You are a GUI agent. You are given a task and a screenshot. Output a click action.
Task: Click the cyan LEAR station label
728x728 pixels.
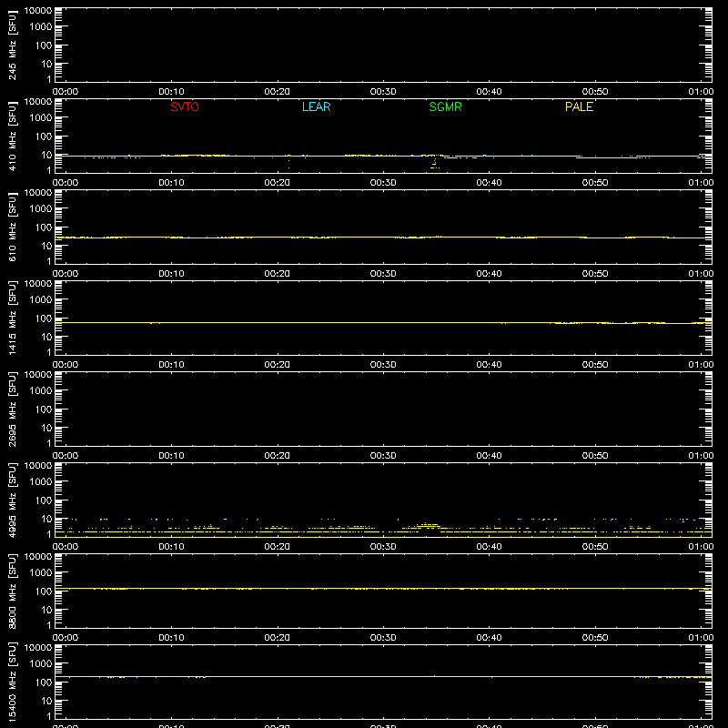(x=316, y=106)
